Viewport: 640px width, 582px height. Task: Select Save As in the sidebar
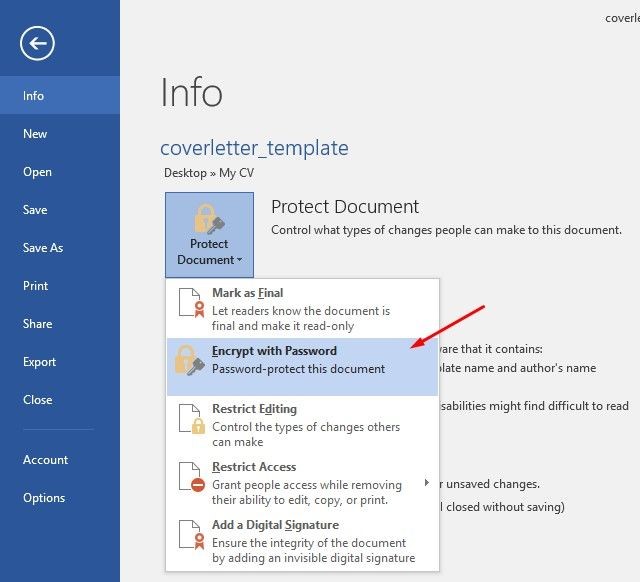tap(43, 248)
